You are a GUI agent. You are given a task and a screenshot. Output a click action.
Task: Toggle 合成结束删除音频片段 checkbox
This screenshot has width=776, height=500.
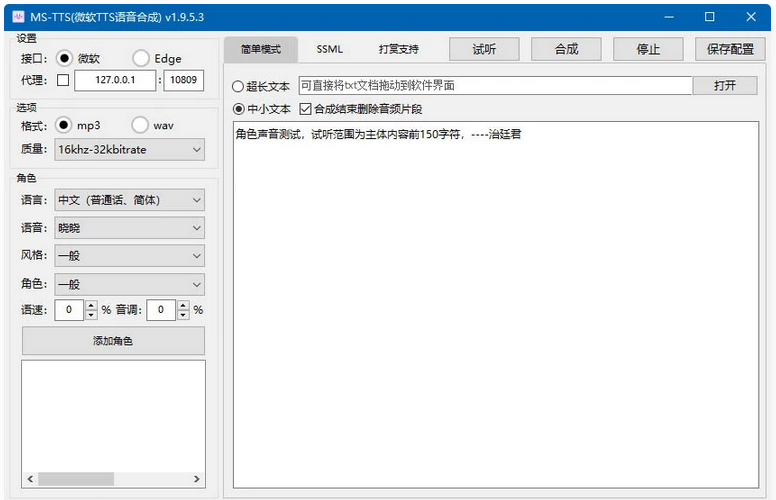click(x=305, y=109)
